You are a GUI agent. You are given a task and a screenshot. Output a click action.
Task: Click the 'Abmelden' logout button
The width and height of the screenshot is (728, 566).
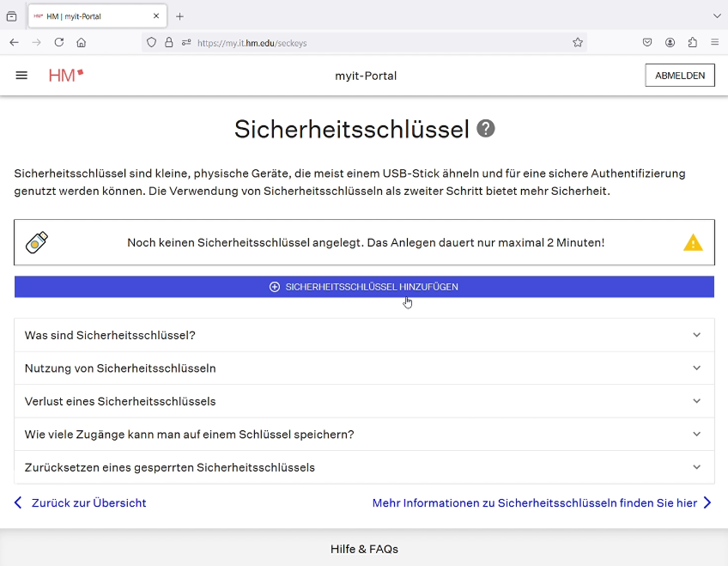(x=679, y=76)
